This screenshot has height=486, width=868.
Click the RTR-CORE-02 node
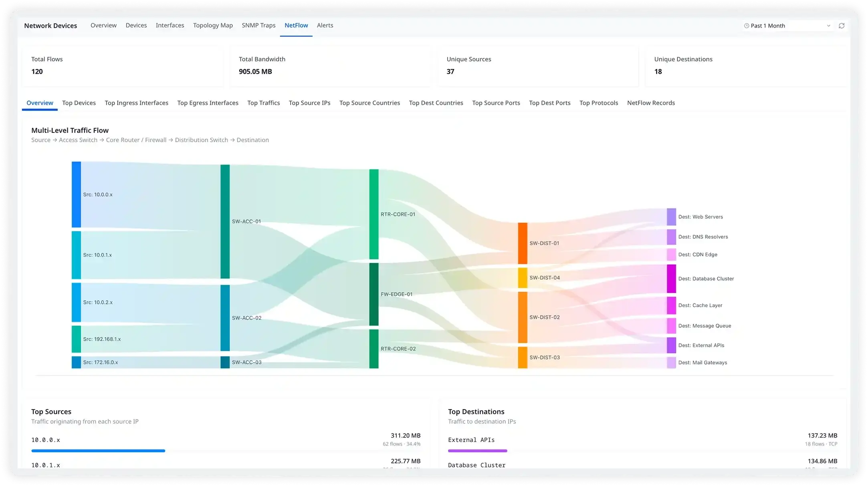point(373,349)
